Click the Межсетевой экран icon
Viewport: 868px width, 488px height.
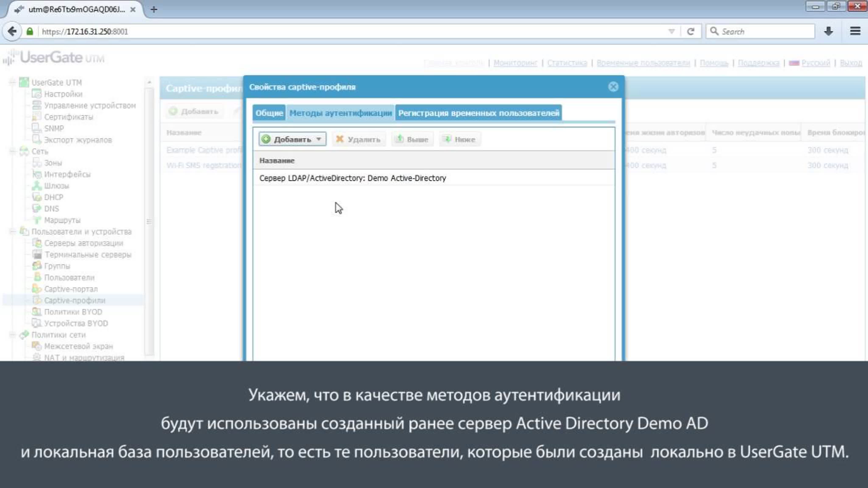click(36, 346)
